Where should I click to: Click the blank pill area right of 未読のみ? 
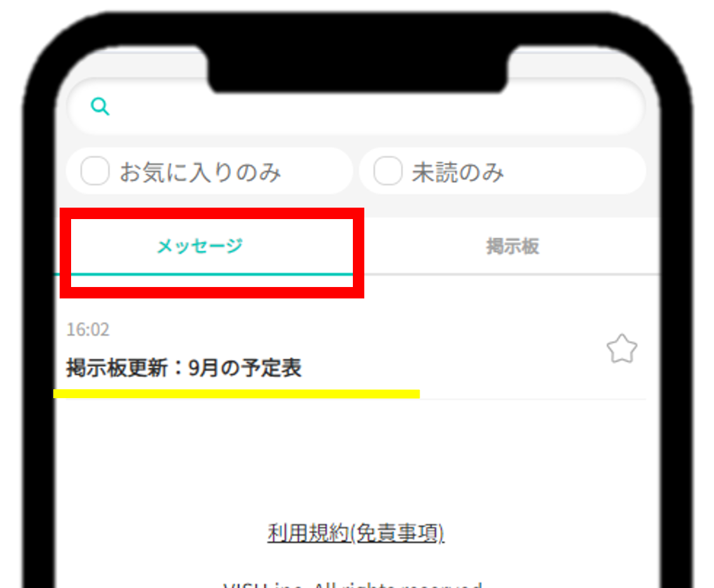pos(574,171)
